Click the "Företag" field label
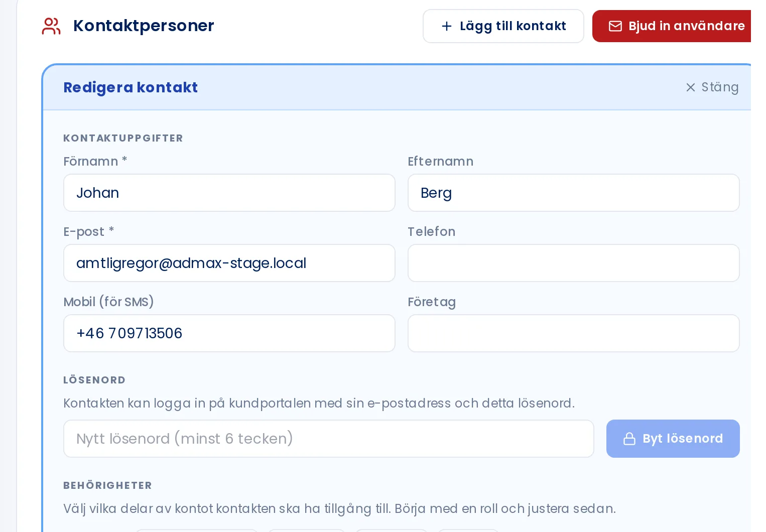 pyautogui.click(x=432, y=302)
